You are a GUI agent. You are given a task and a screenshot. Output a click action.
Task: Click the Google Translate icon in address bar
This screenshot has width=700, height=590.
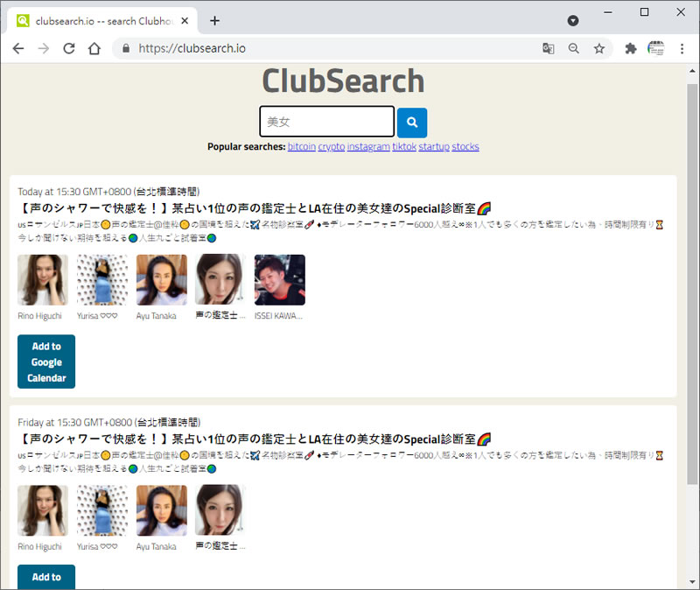(x=549, y=49)
